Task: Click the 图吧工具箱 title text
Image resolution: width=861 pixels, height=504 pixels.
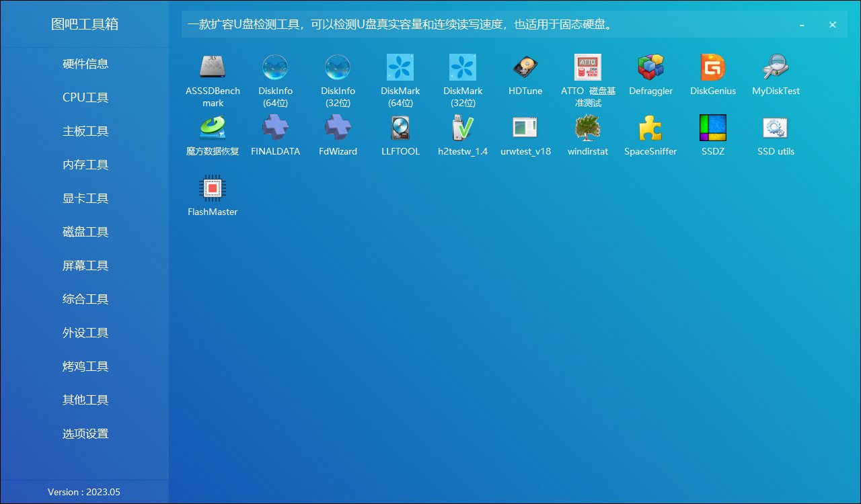Action: (85, 24)
